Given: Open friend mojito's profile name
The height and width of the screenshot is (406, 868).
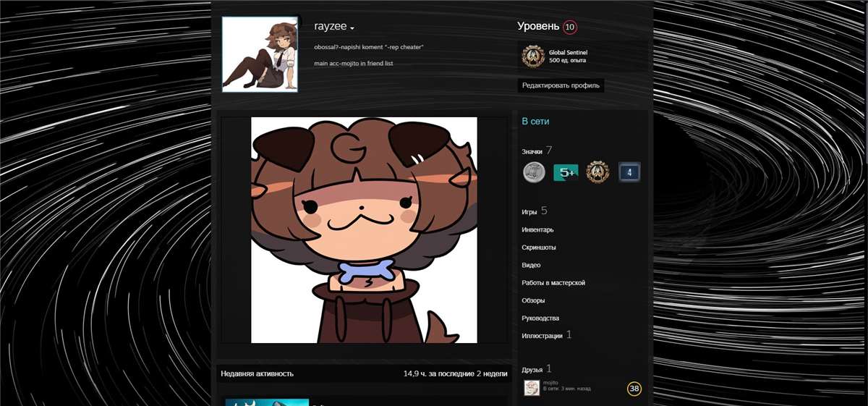Looking at the screenshot, I should pyautogui.click(x=551, y=383).
